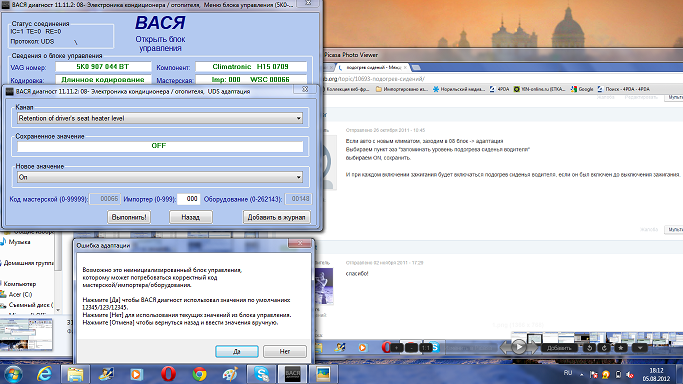The height and width of the screenshot is (384, 683).
Task: Show hidden tray icons arrow
Action: (582, 374)
